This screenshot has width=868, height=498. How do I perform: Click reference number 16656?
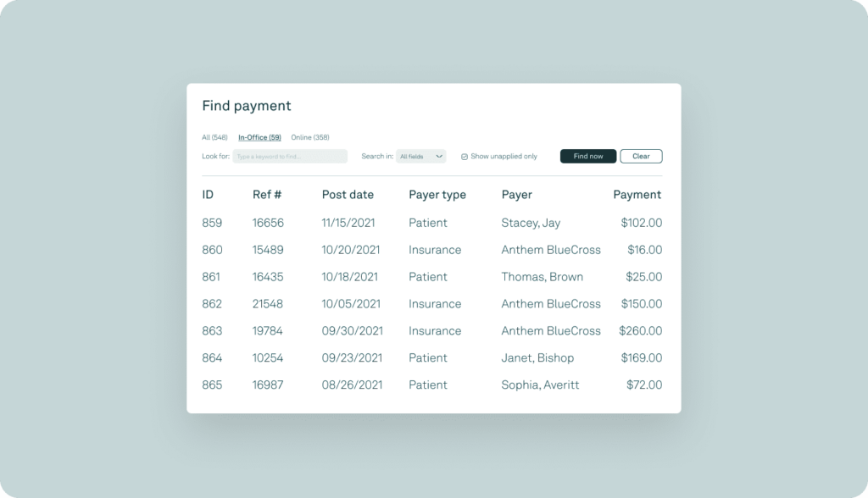(268, 223)
